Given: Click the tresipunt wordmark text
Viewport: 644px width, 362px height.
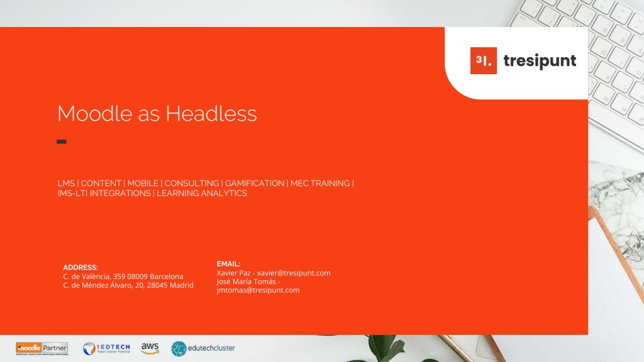Looking at the screenshot, I should [540, 61].
